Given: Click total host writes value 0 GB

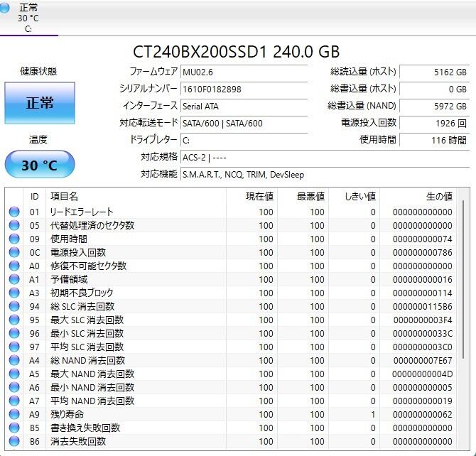Looking at the screenshot, I should click(434, 89).
